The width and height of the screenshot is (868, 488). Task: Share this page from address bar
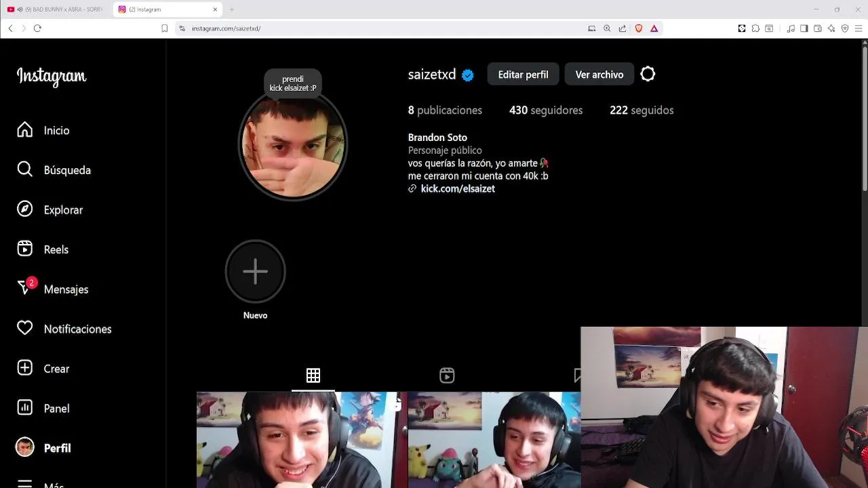[623, 28]
